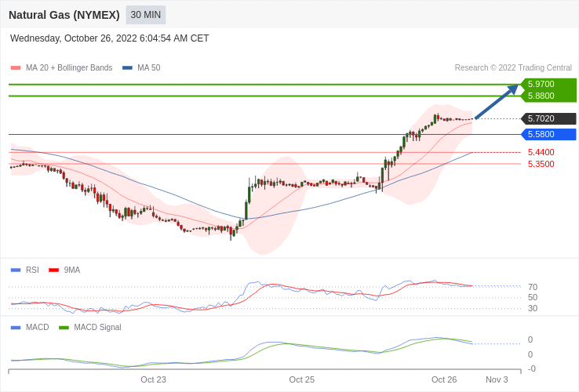This screenshot has height=392, width=579.
Task: Click the MACD blue legend swatch
Action: [16, 328]
